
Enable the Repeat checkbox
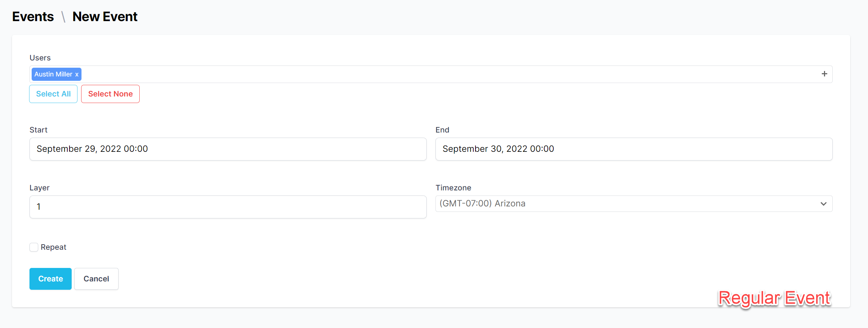(x=34, y=247)
